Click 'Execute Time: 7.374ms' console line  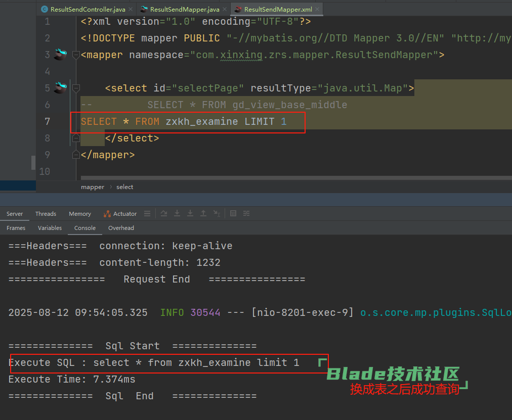click(x=72, y=379)
